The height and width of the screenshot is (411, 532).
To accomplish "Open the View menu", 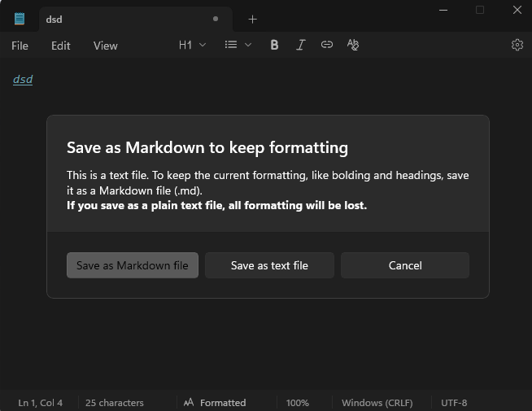I will click(106, 46).
